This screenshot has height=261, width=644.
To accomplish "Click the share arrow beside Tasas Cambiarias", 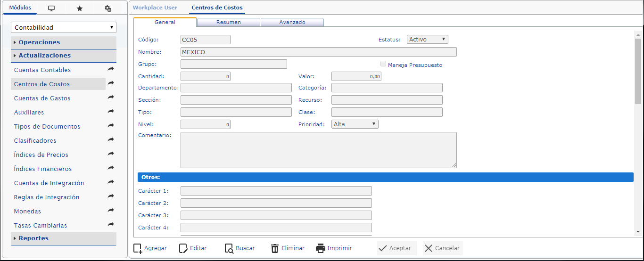I will [111, 225].
